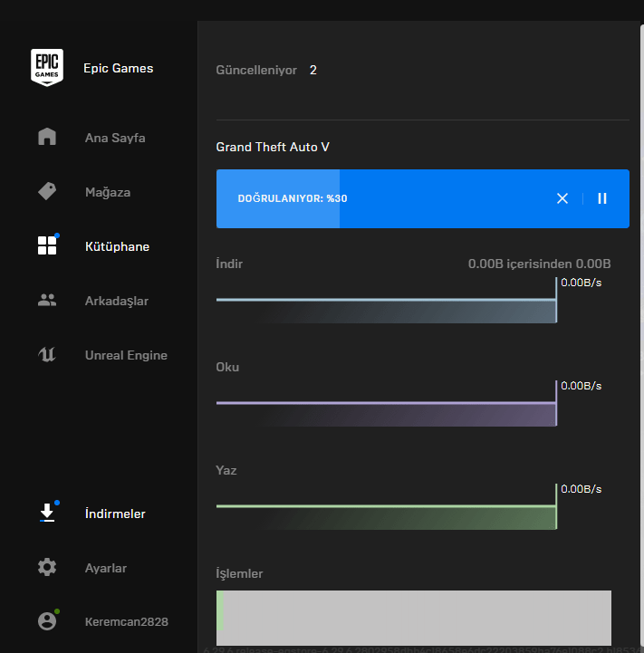
Task: Click the Güncelleniyor 2 header
Action: click(x=266, y=70)
